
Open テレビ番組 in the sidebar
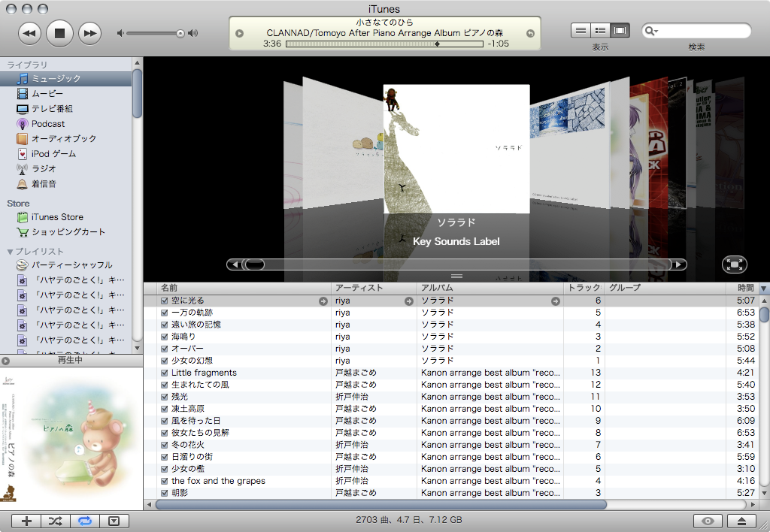tap(66, 109)
